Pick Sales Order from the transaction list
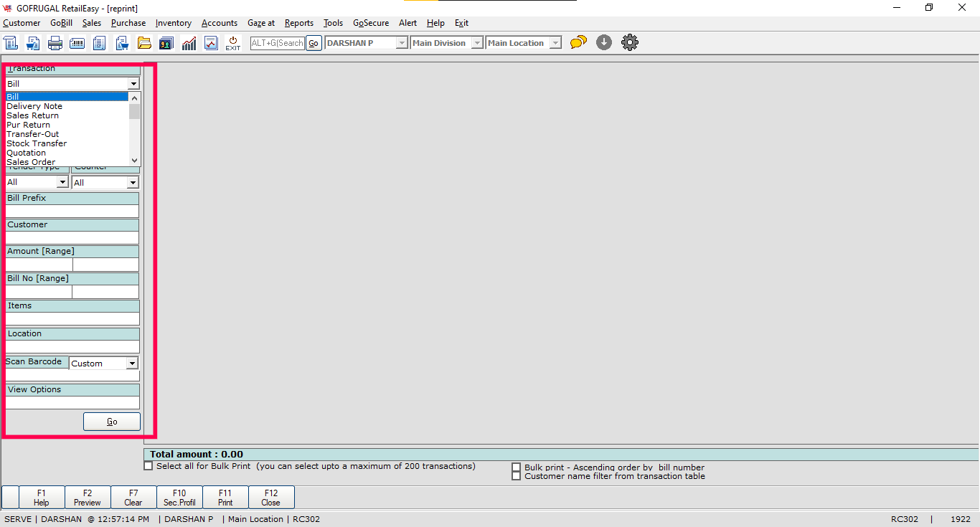 pyautogui.click(x=67, y=162)
